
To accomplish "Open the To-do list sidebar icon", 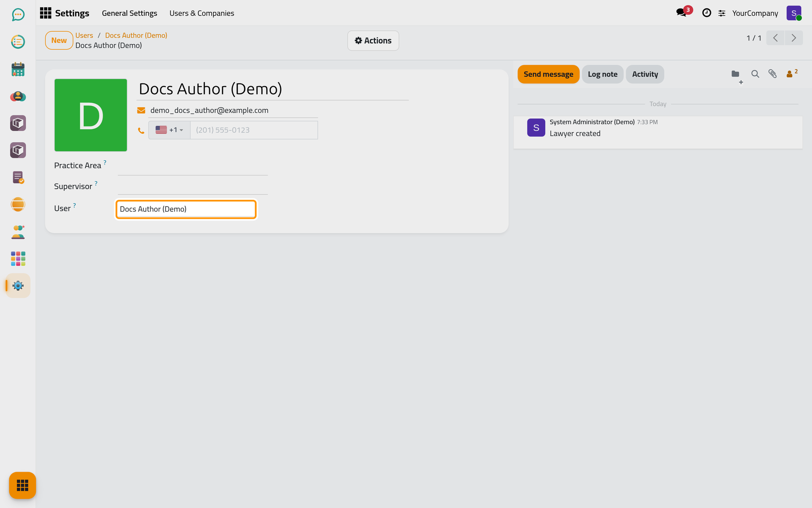I will coord(18,42).
